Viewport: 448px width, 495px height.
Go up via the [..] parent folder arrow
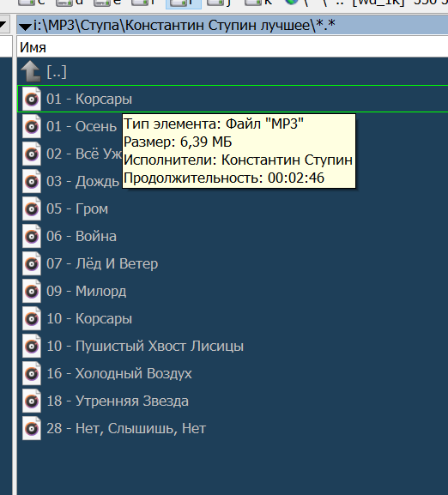(31, 71)
